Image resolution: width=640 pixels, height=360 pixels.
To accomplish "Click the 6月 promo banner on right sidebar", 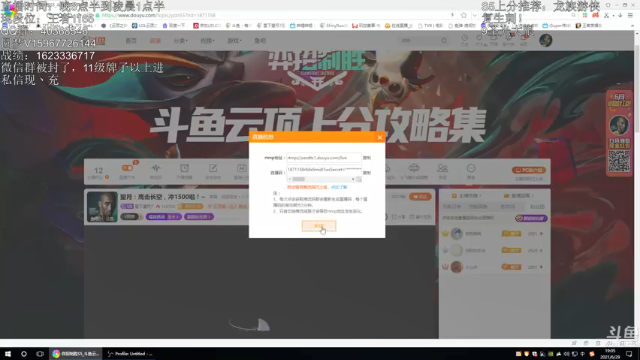I will (619, 100).
